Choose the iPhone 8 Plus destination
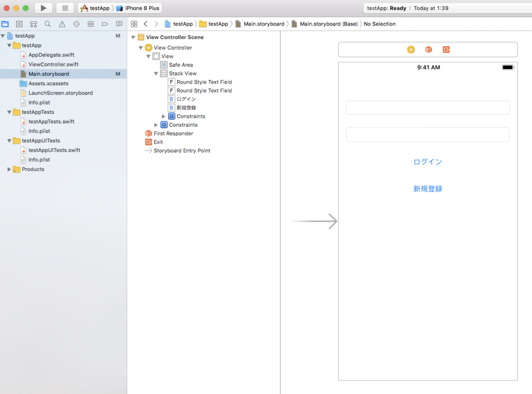 click(x=138, y=8)
